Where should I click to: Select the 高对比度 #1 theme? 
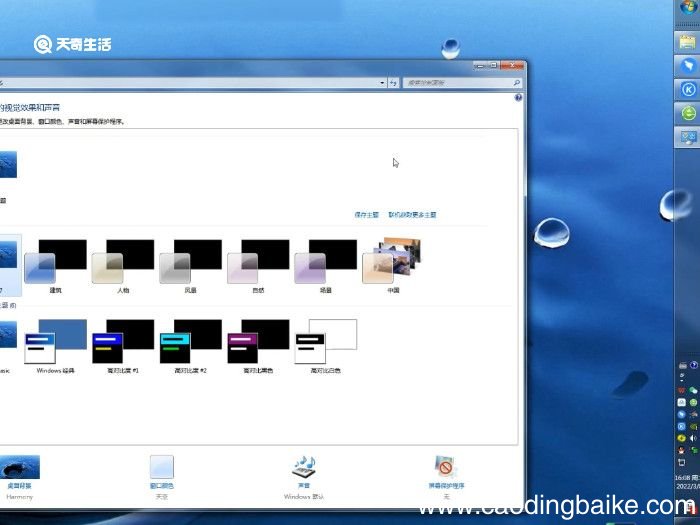[123, 346]
